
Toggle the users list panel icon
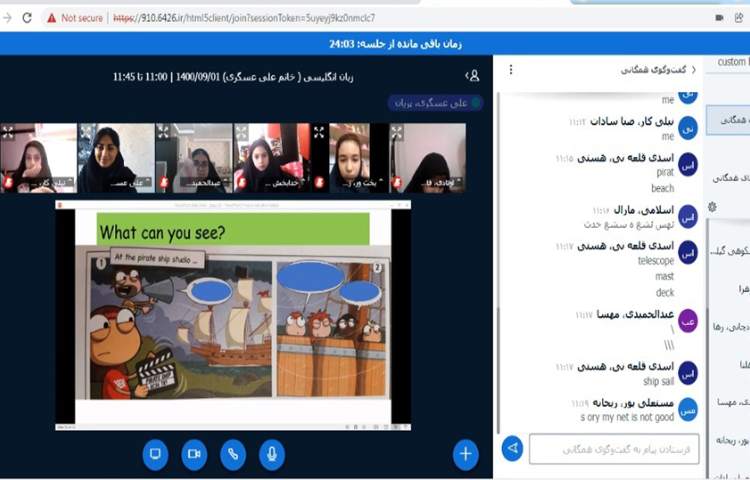tap(473, 76)
